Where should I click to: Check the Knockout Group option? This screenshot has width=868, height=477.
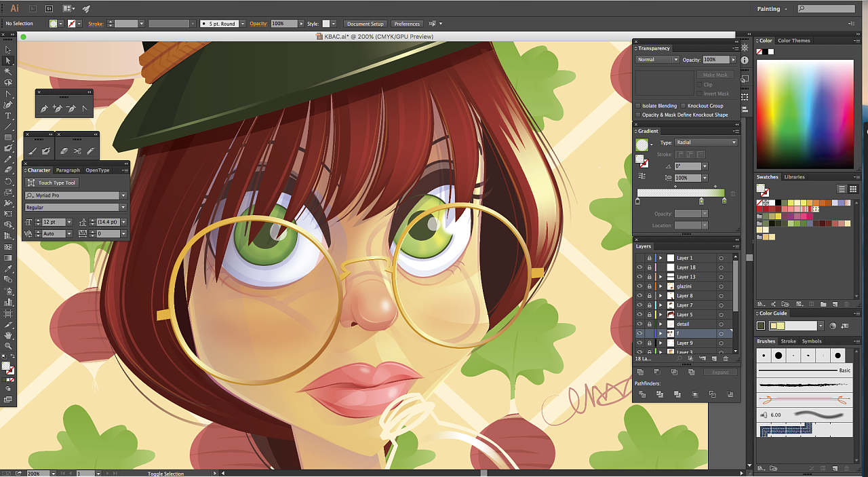(684, 106)
